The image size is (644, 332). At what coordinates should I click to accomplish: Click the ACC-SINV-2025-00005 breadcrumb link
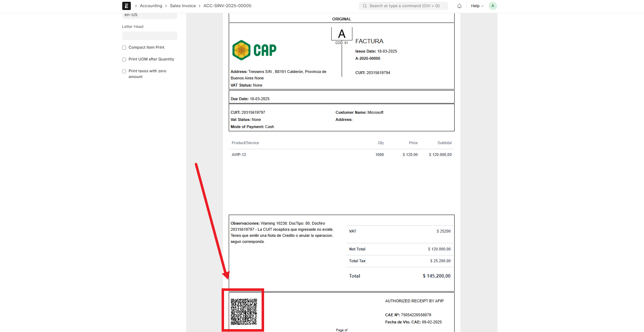click(x=227, y=6)
